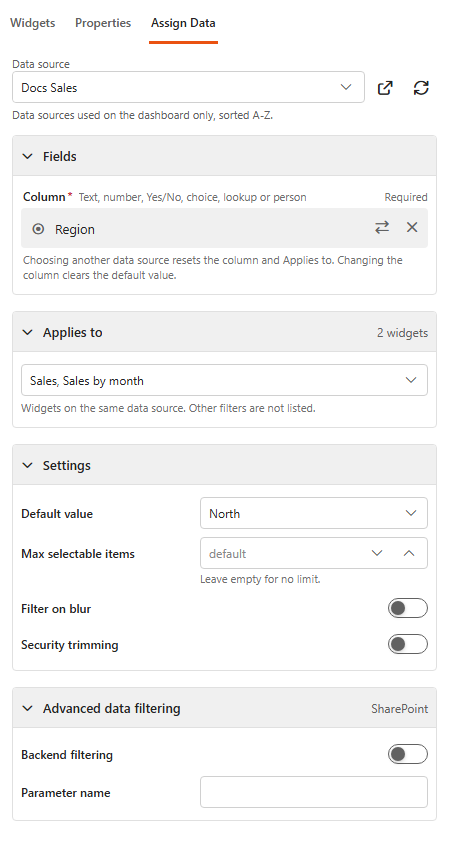The width and height of the screenshot is (449, 846).
Task: Open data source in new window icon
Action: click(385, 88)
